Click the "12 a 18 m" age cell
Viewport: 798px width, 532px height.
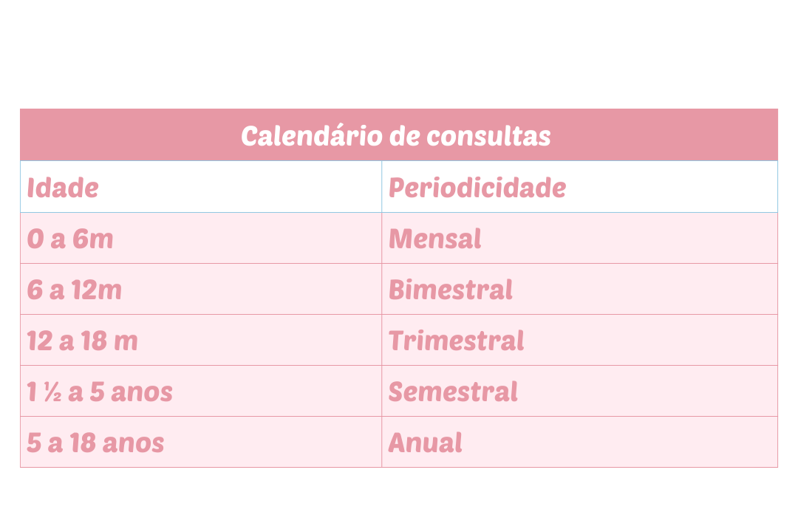click(82, 341)
